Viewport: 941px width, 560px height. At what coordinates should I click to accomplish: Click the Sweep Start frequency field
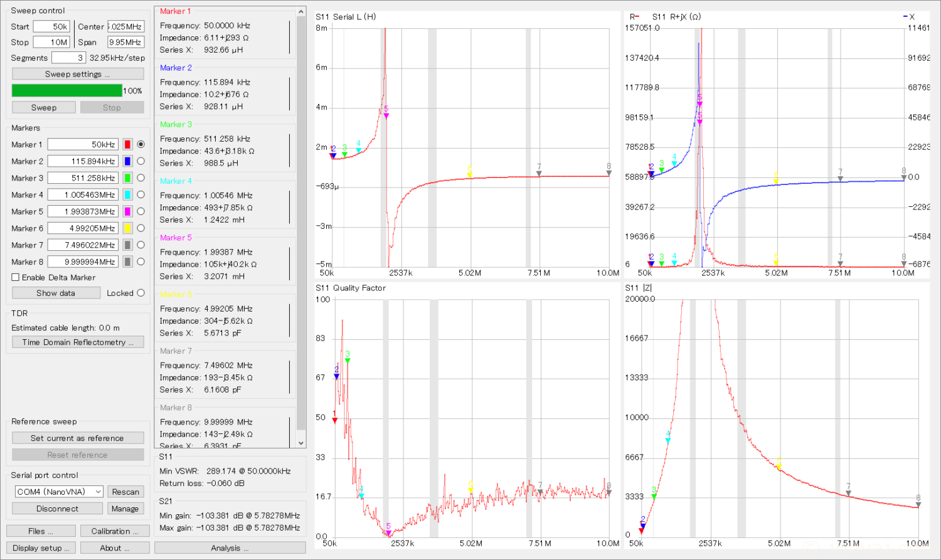coord(51,26)
